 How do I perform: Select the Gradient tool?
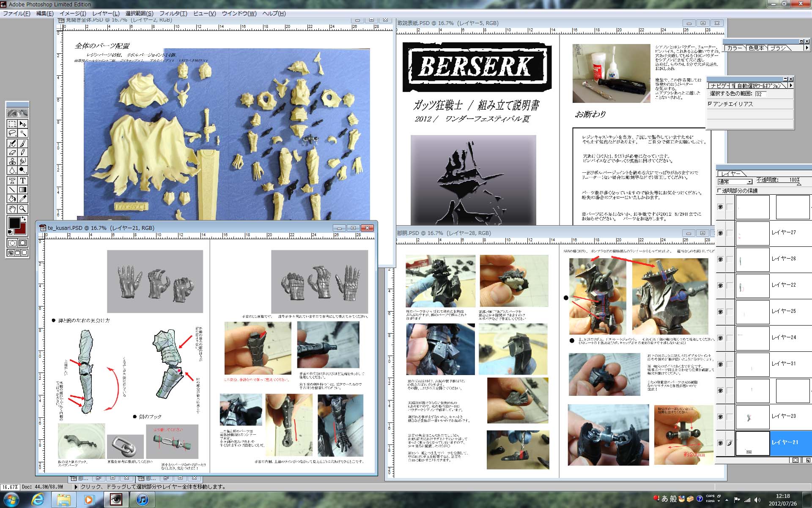23,190
